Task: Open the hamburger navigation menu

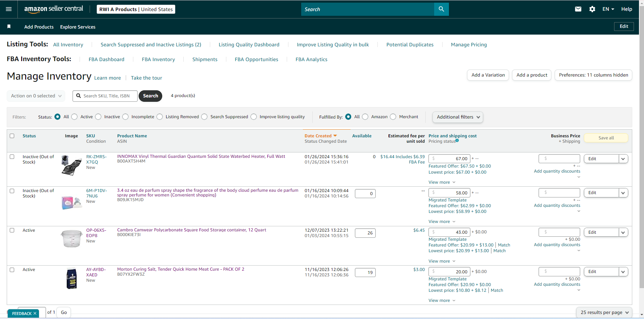Action: 9,9
